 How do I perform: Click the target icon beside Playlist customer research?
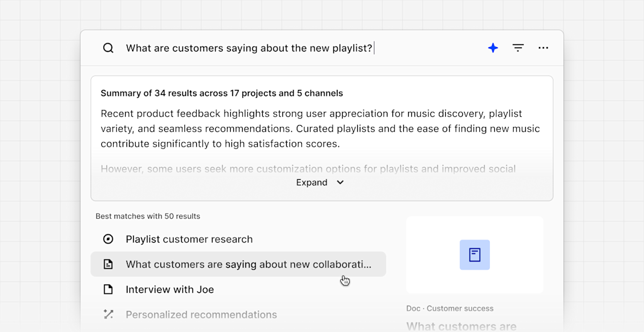pyautogui.click(x=108, y=239)
